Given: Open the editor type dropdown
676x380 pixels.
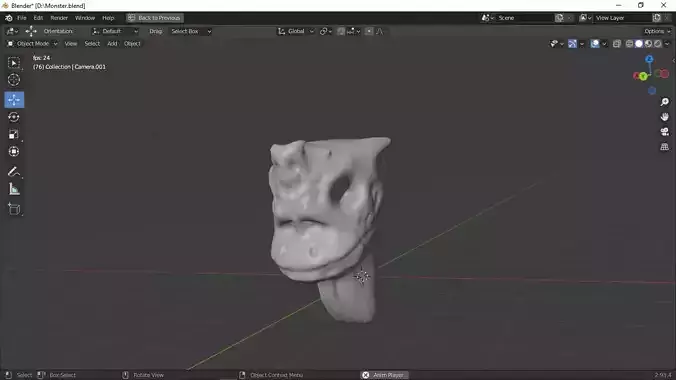Looking at the screenshot, I should [x=12, y=31].
